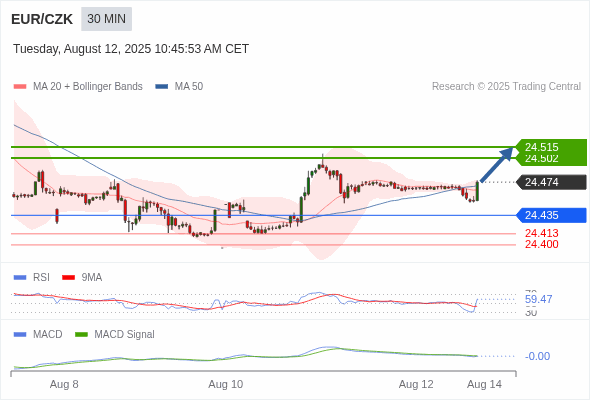Click the Aug 14 axis label
Image resolution: width=590 pixels, height=400 pixels.
pos(484,384)
